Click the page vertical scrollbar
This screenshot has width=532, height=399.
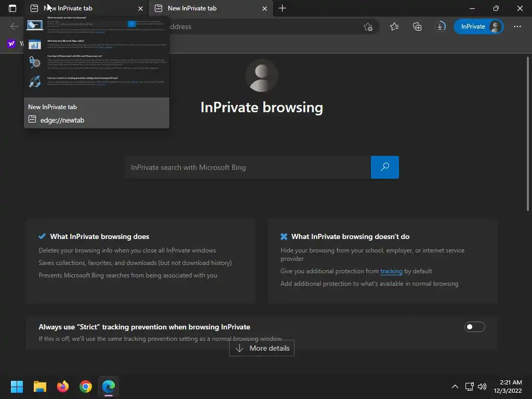point(528,134)
